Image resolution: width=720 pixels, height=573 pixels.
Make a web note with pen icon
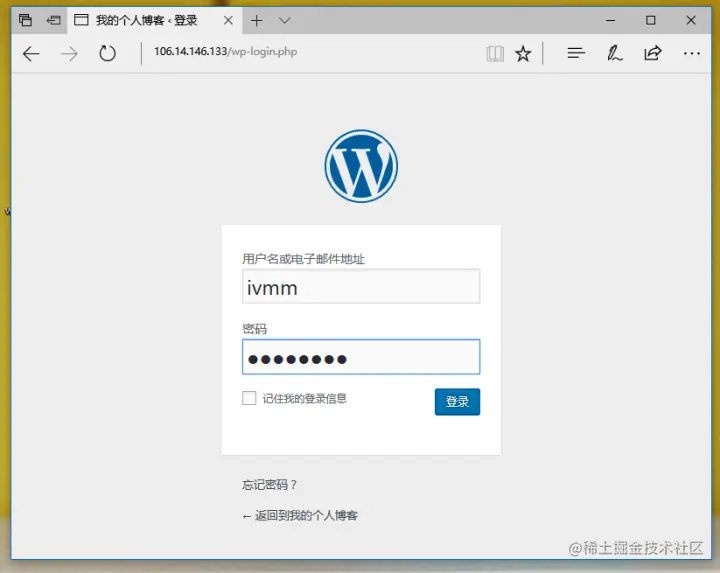pyautogui.click(x=614, y=53)
